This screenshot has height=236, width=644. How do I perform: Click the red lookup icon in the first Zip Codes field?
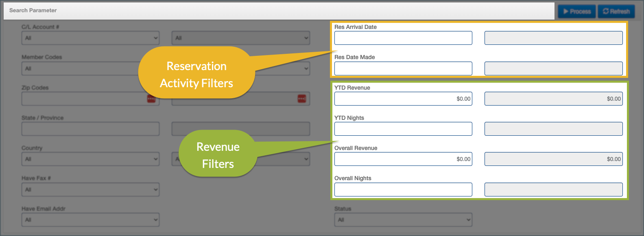point(151,99)
